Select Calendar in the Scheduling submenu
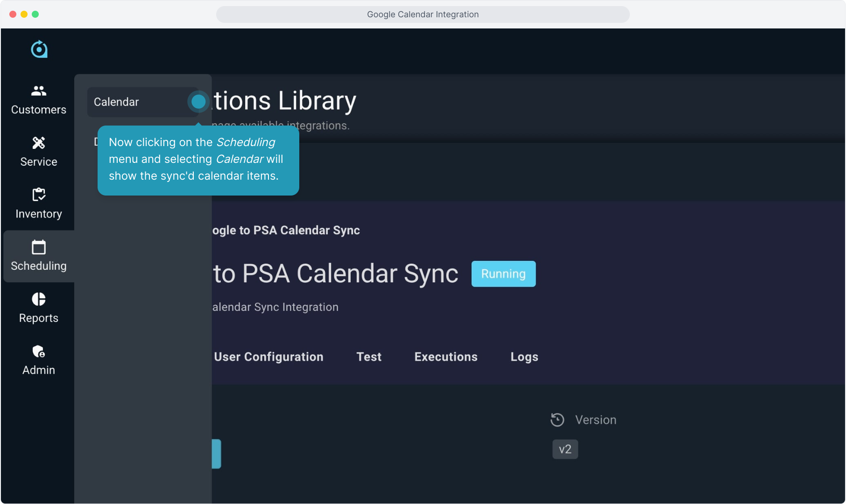This screenshot has width=846, height=504. tap(117, 102)
